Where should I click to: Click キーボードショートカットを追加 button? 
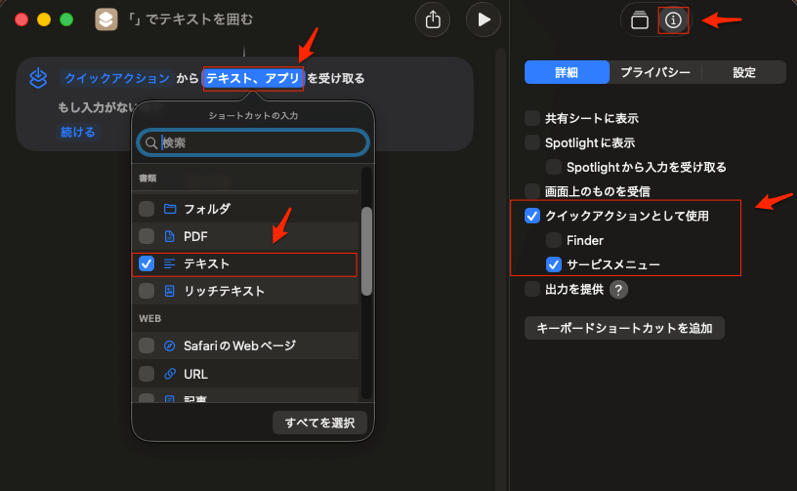(x=624, y=328)
